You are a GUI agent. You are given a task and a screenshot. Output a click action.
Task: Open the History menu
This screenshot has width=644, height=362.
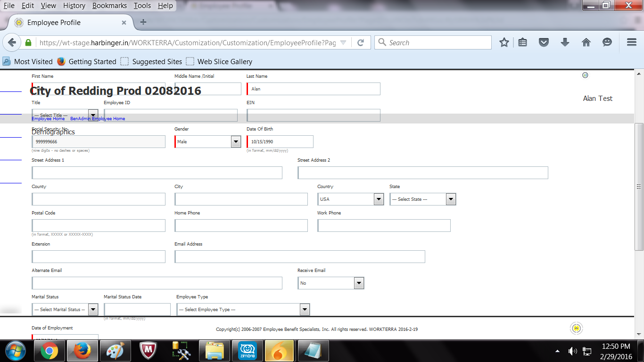pos(74,6)
